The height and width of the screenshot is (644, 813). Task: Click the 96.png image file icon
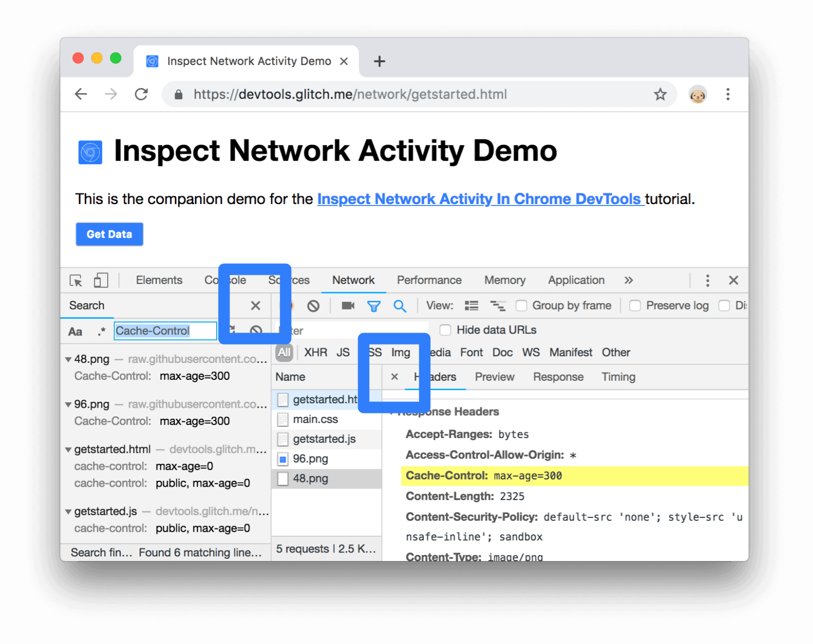[283, 459]
